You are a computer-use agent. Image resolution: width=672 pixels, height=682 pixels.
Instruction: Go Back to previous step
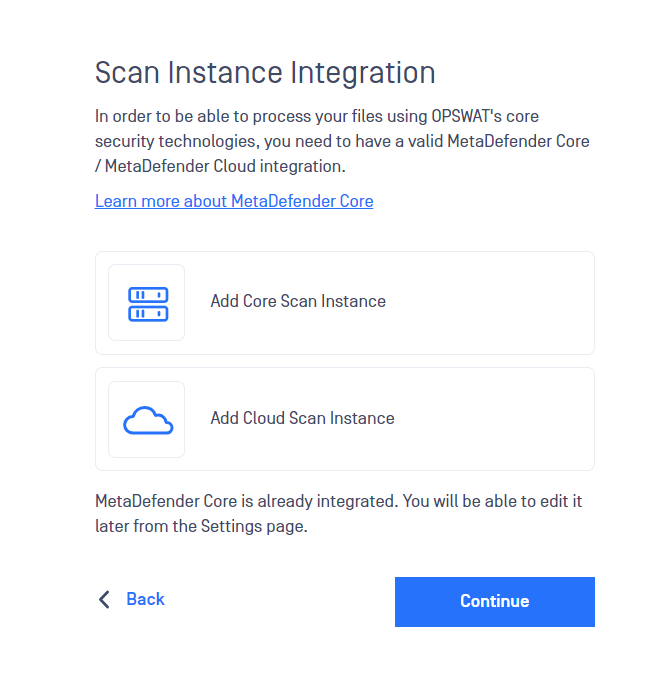[x=145, y=599]
